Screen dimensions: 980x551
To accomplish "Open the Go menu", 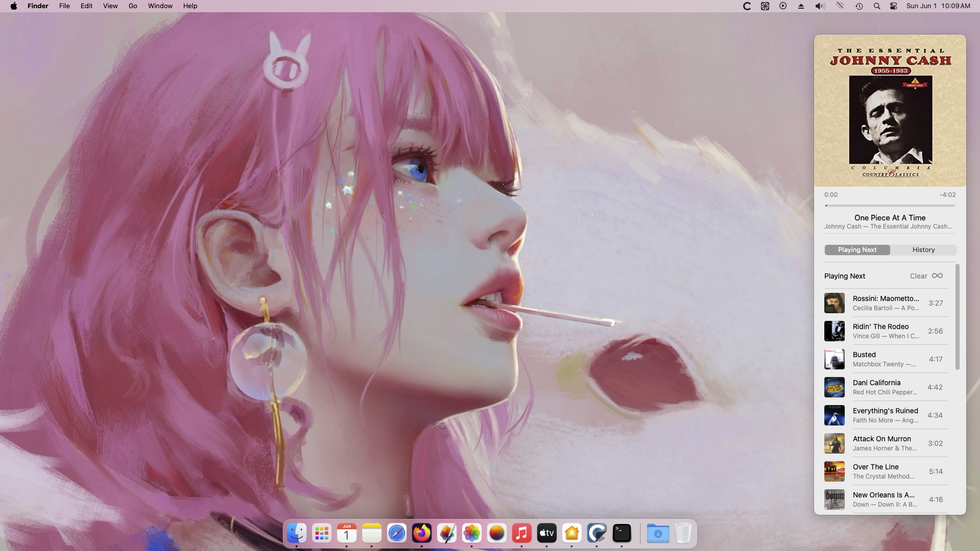I will tap(133, 6).
